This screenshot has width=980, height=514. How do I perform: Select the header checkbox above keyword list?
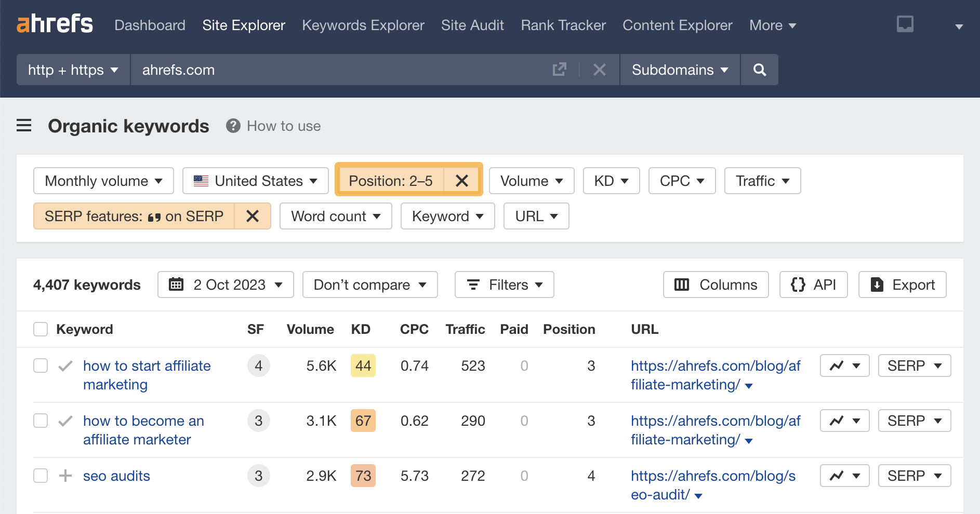pyautogui.click(x=40, y=329)
